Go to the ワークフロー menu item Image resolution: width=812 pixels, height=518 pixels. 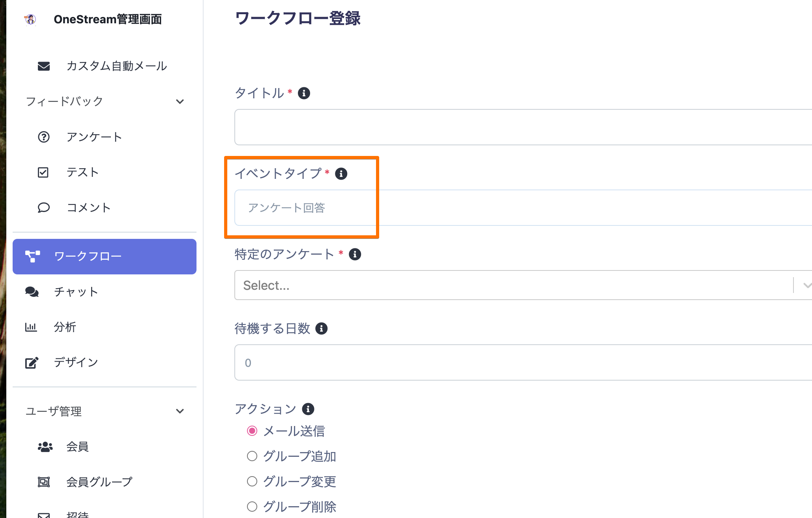pyautogui.click(x=105, y=256)
